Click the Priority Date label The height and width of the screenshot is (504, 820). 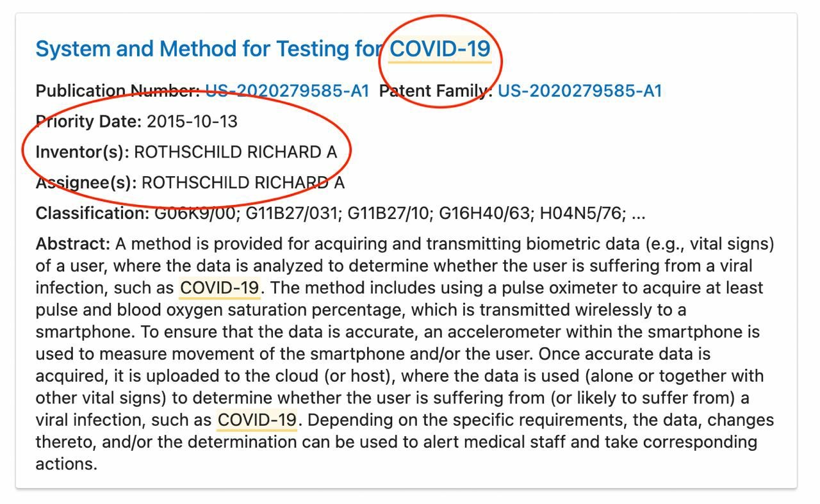(88, 121)
